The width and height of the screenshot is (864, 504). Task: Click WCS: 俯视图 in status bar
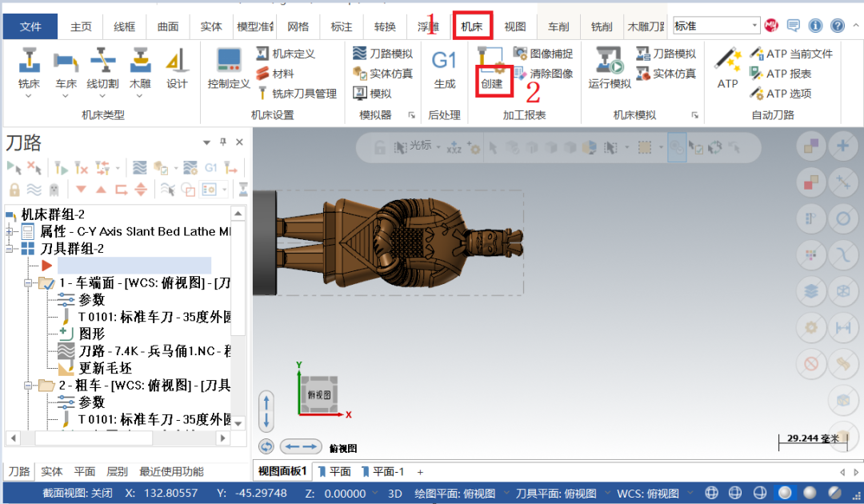pos(648,493)
